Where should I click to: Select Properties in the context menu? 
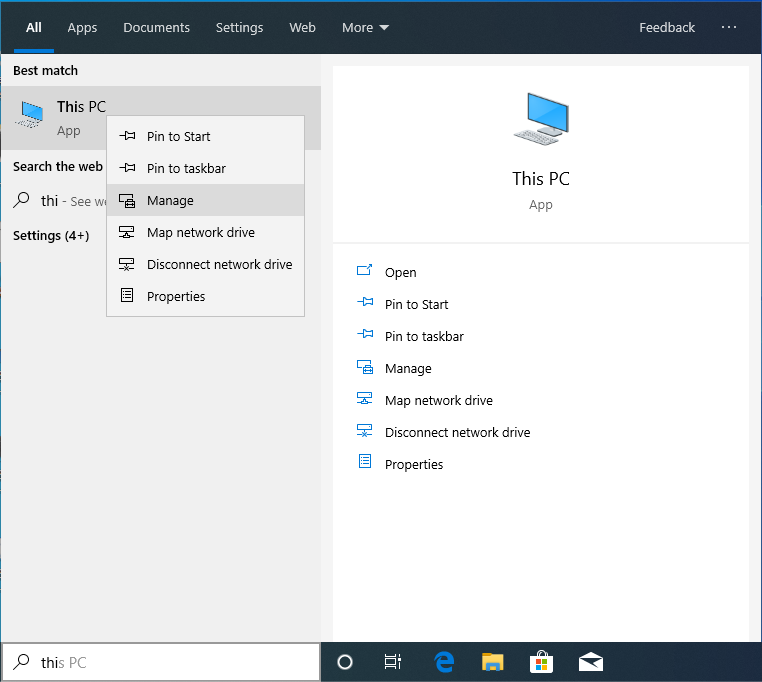[x=176, y=296]
